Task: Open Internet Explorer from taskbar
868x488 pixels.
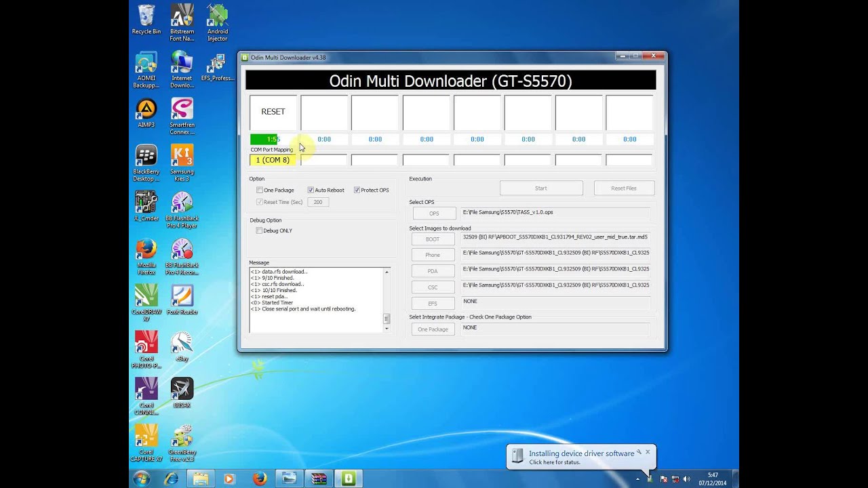Action: coord(172,479)
